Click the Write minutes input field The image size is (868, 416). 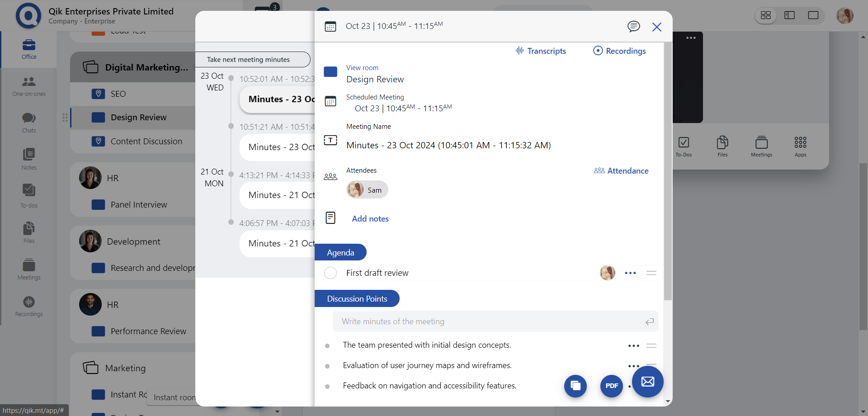[x=495, y=321]
